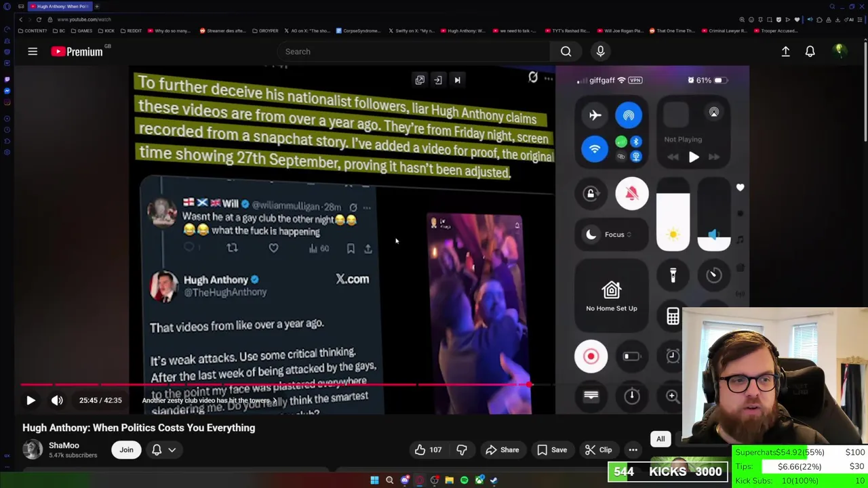Open the Xbox app from the taskbar

click(x=479, y=480)
